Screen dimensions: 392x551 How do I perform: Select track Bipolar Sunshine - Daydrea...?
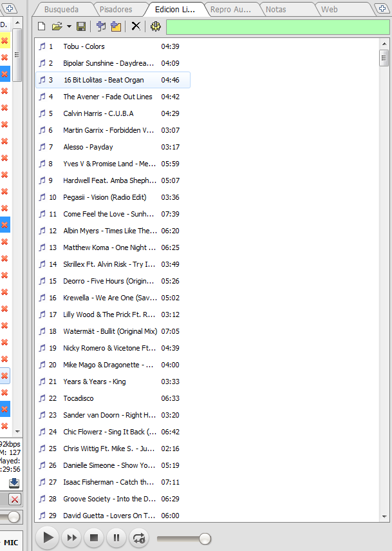[113, 63]
